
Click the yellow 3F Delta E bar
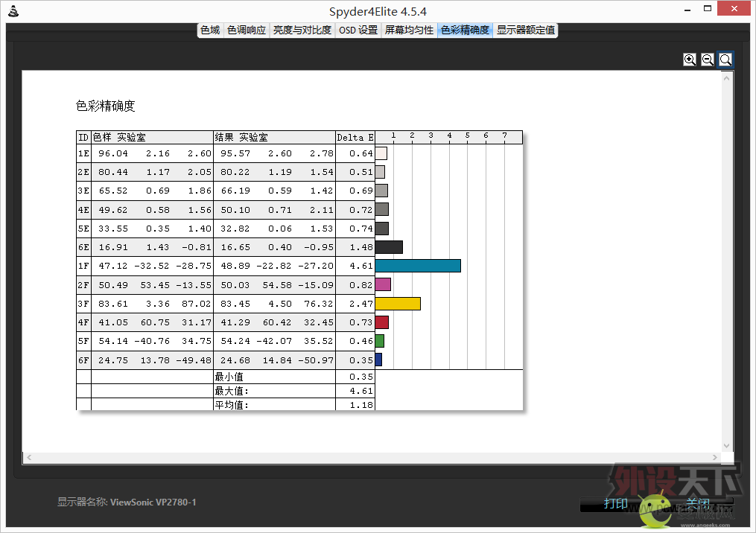(398, 304)
